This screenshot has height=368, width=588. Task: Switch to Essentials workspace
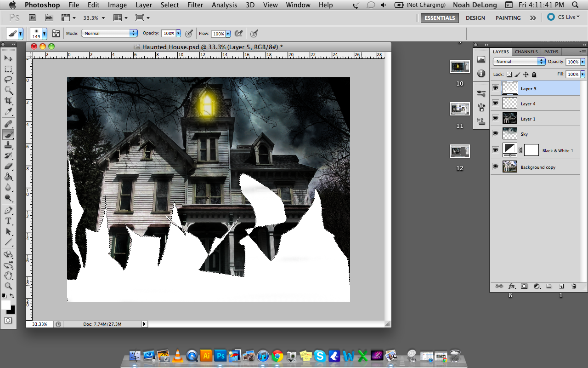click(440, 18)
